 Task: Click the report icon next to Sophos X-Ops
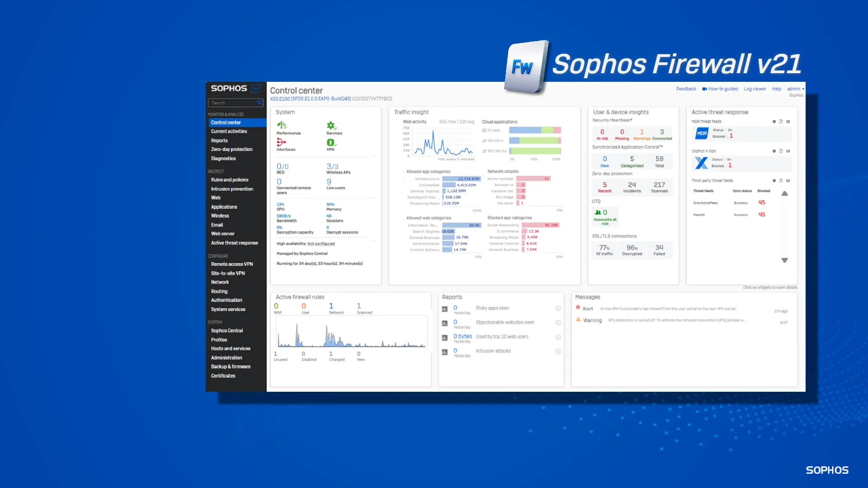[781, 151]
